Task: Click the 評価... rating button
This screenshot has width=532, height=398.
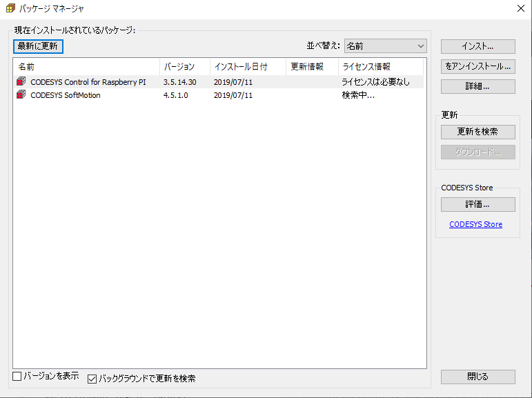Action: coord(477,204)
